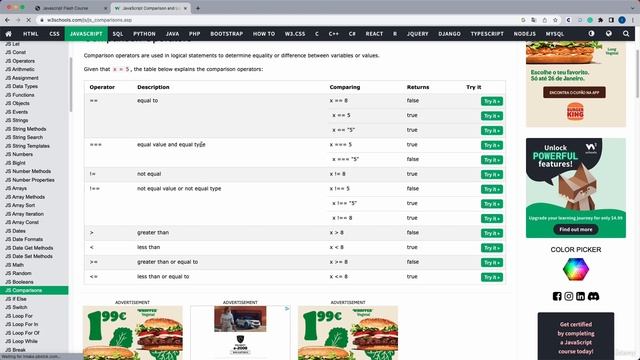Open the PYTHON tutorial menu item
The height and width of the screenshot is (360, 640).
pos(144,34)
